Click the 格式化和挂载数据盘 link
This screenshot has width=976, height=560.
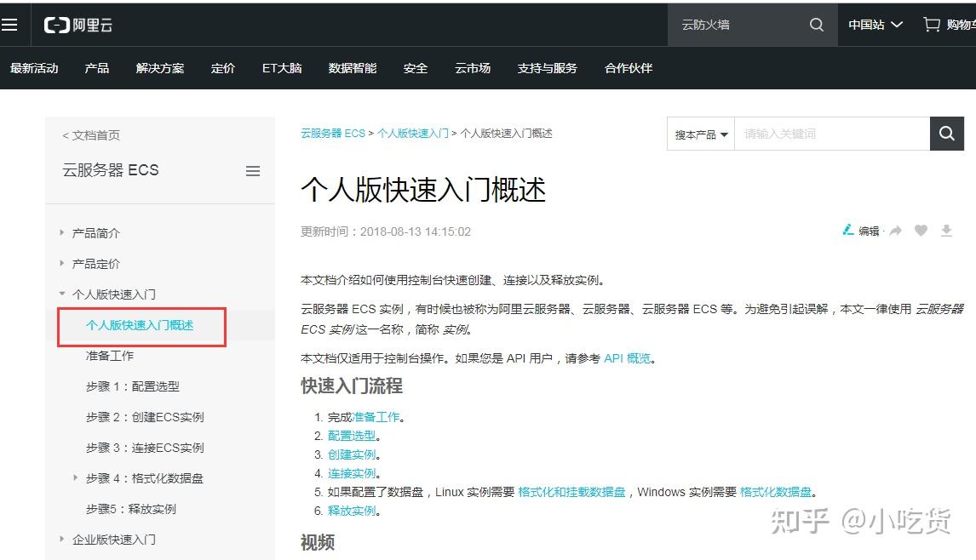tap(571, 492)
